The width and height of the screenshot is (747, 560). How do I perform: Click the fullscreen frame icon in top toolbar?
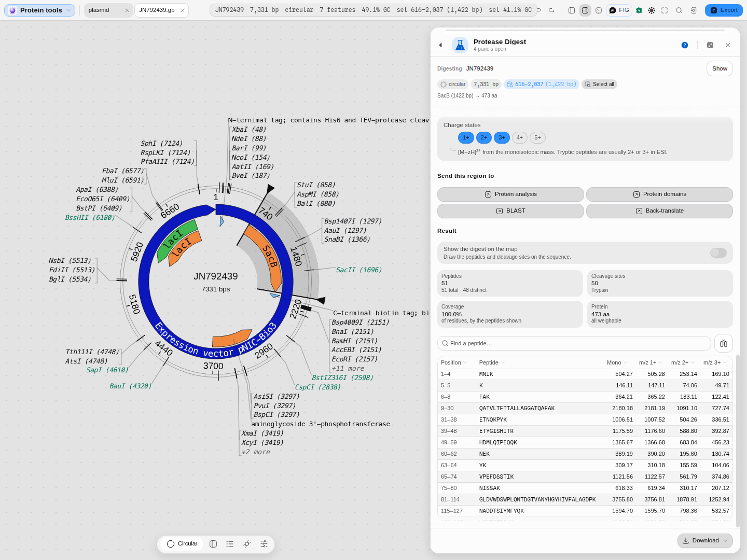(665, 10)
